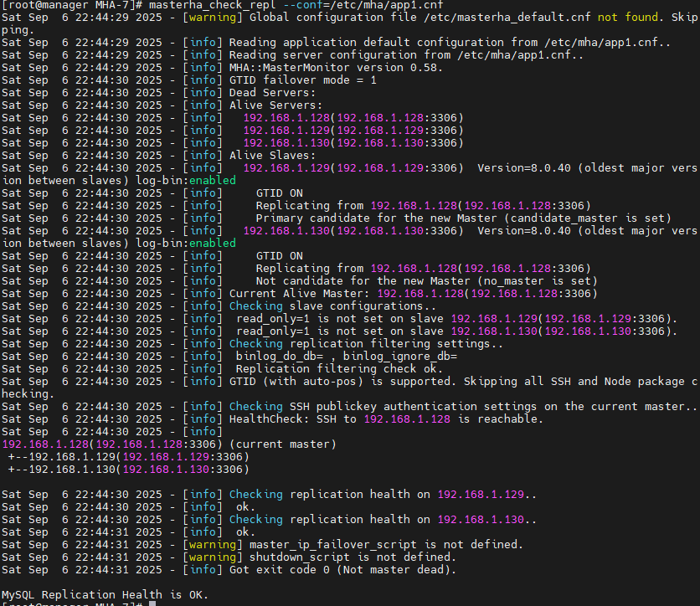Click read_only=1 warning for slave 192.168.1.130
Viewport: 700px width, 606px height.
pos(456,331)
